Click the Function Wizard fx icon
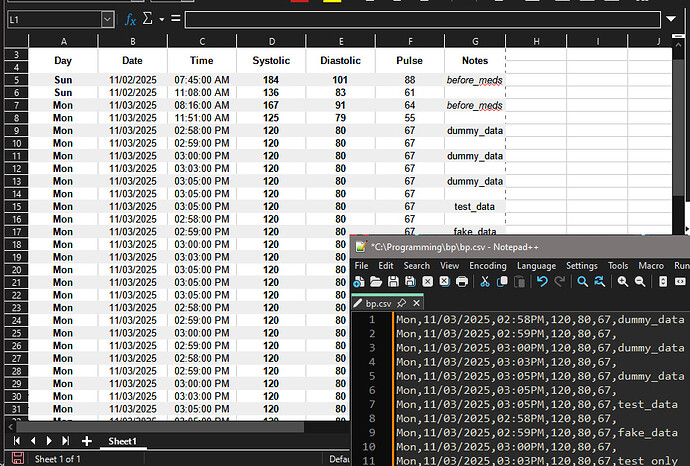 (x=130, y=19)
